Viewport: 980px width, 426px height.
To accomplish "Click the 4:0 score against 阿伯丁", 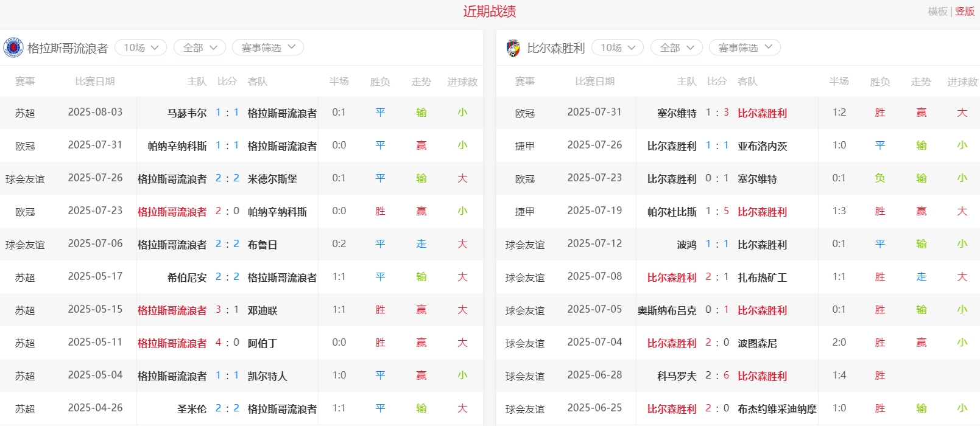I will [x=227, y=343].
